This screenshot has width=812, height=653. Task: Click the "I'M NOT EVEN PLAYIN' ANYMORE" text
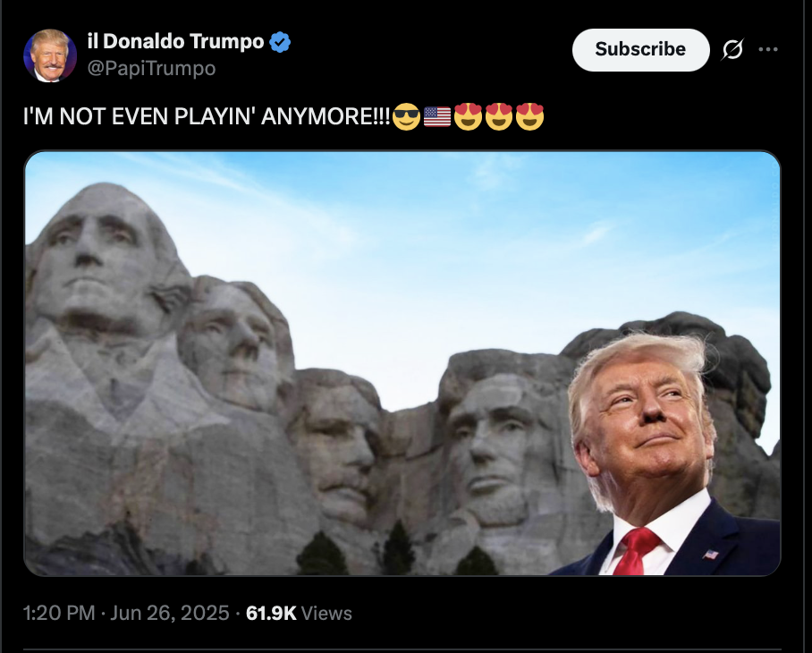tap(207, 116)
